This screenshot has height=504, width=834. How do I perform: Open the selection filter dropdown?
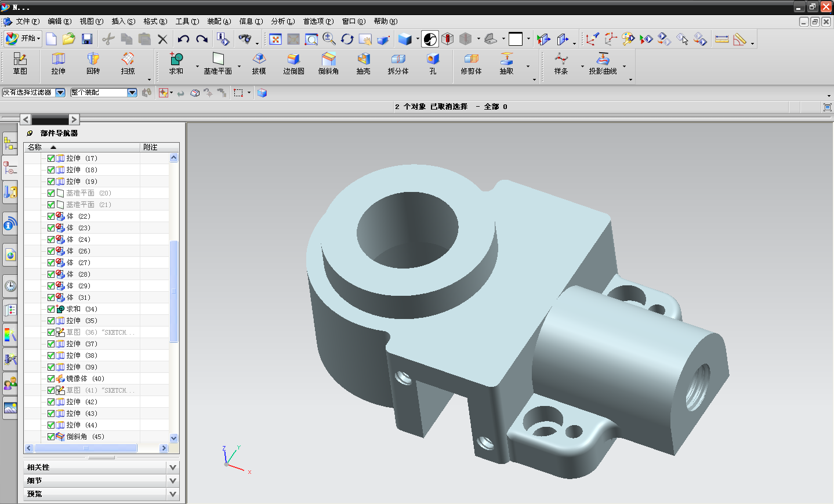coord(60,93)
